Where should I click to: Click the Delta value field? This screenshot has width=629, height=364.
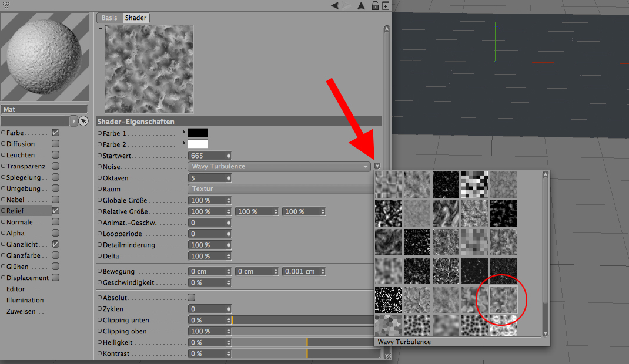[208, 257]
